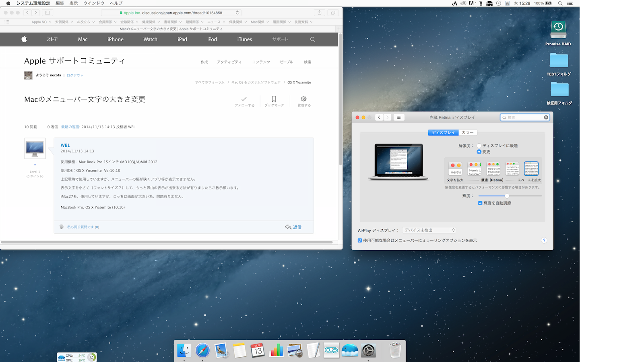644x362 pixels.
Task: Open the gear manage icon on thread
Action: (304, 99)
